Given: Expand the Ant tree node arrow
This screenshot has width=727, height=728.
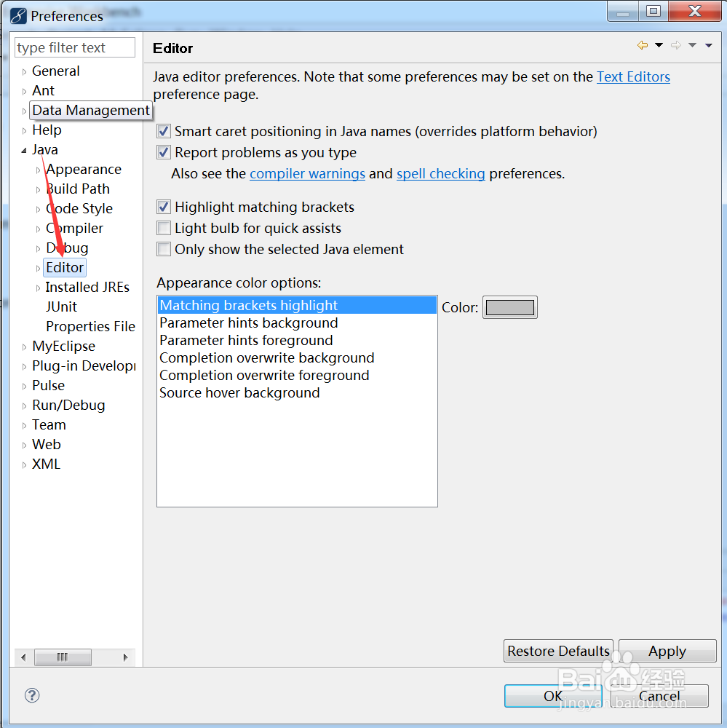Looking at the screenshot, I should pos(24,92).
